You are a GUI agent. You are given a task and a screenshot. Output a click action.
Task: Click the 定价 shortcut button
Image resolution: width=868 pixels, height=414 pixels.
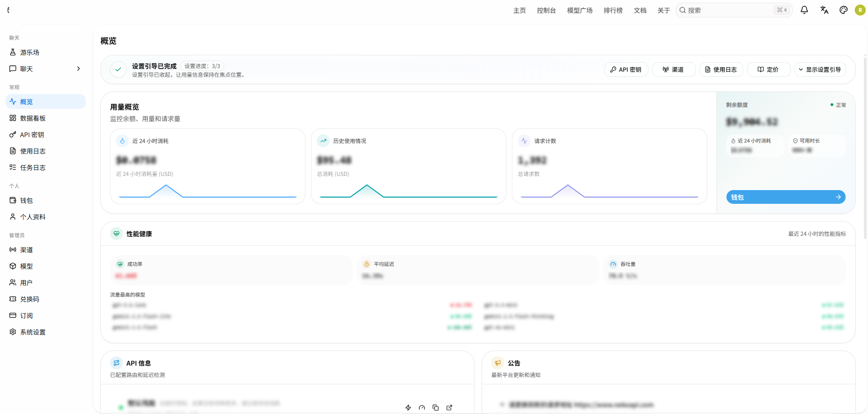click(768, 69)
